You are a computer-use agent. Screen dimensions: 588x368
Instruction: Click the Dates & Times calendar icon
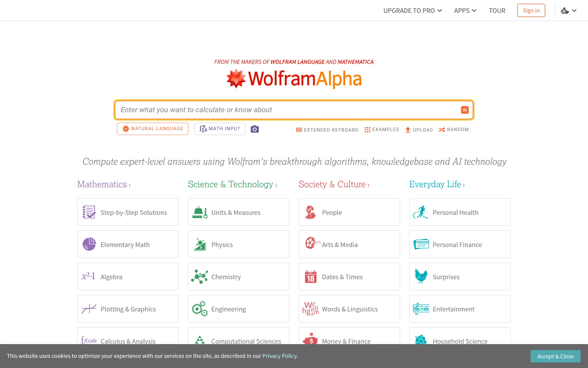pos(311,277)
